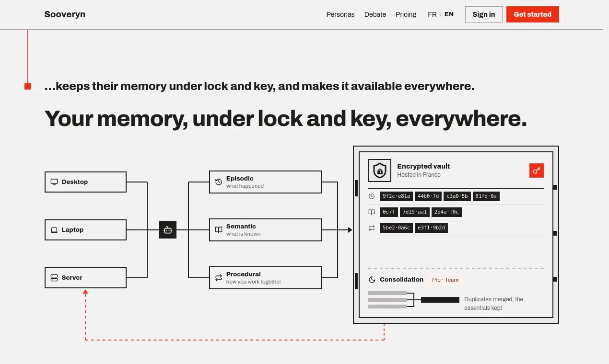The width and height of the screenshot is (609, 364).
Task: Click the Pro · Team badge
Action: pyautogui.click(x=445, y=280)
